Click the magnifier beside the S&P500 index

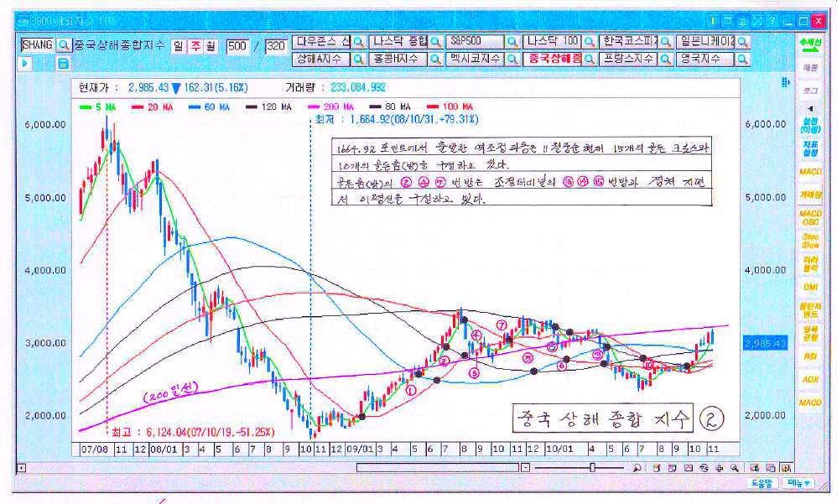coord(512,41)
